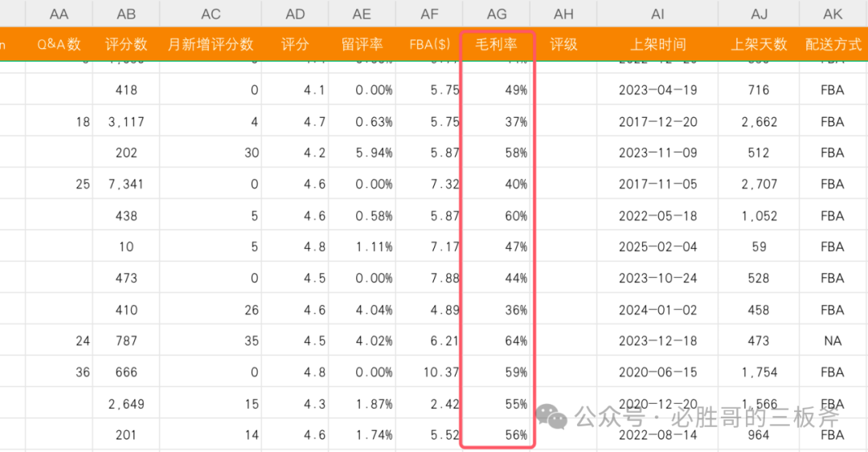Image resolution: width=868 pixels, height=452 pixels.
Task: Click the date cell 2025-02-04
Action: [657, 246]
